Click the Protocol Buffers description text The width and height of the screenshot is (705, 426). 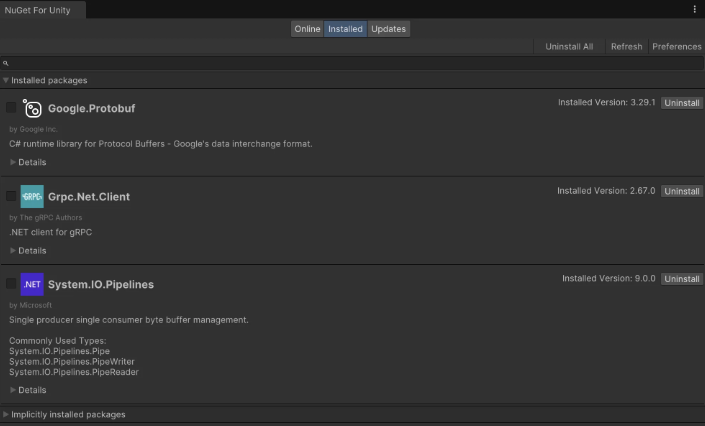click(x=161, y=144)
